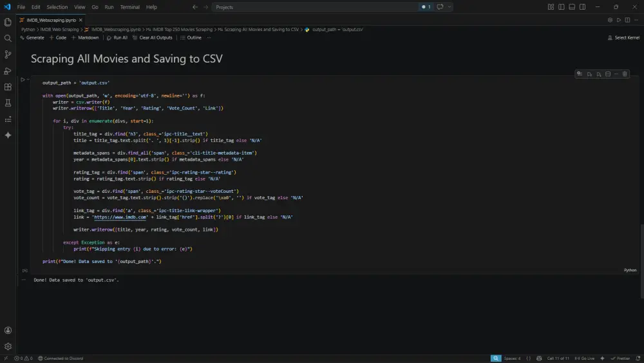
Task: Split the cell using cell toolbar icon
Action: (608, 74)
